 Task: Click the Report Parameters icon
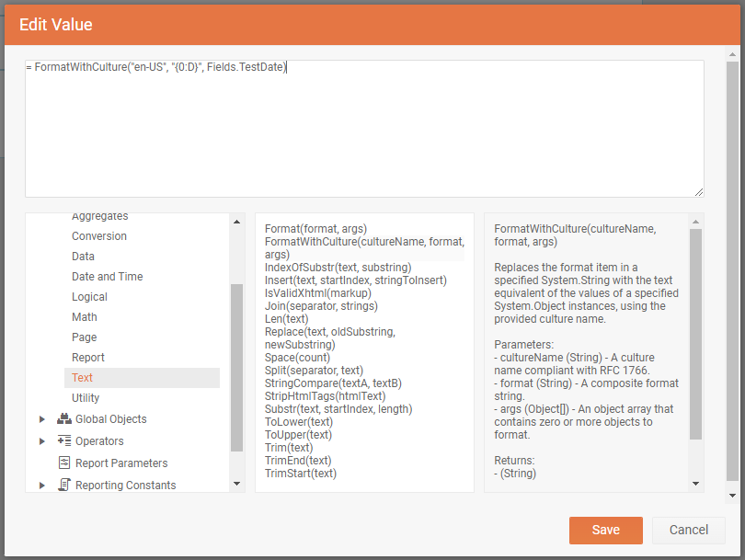(64, 463)
